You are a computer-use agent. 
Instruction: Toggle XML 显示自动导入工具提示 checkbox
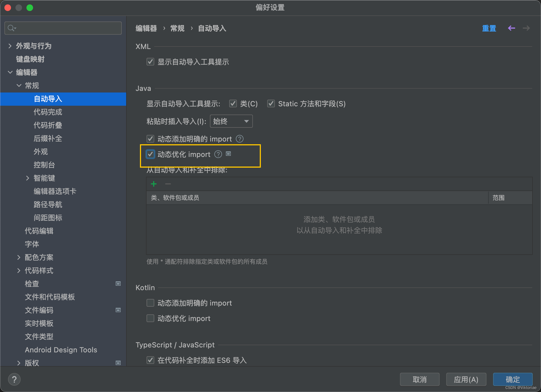(150, 62)
